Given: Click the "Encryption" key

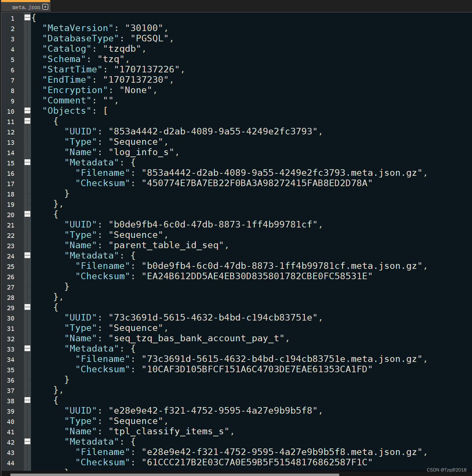Looking at the screenshot, I should [75, 90].
